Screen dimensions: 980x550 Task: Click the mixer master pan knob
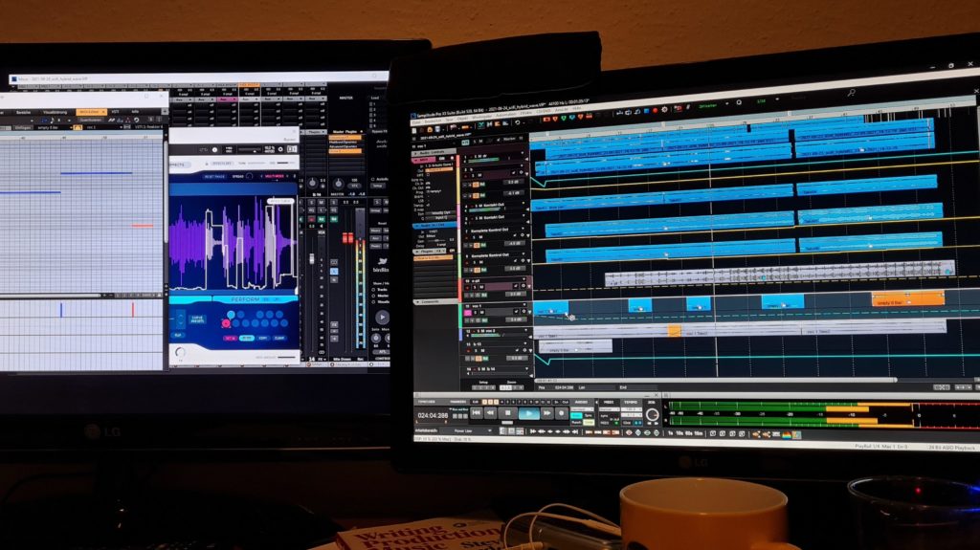coord(338,183)
